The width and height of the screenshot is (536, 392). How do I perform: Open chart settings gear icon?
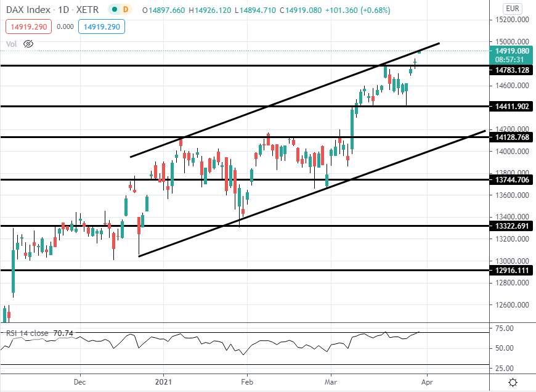[513, 382]
